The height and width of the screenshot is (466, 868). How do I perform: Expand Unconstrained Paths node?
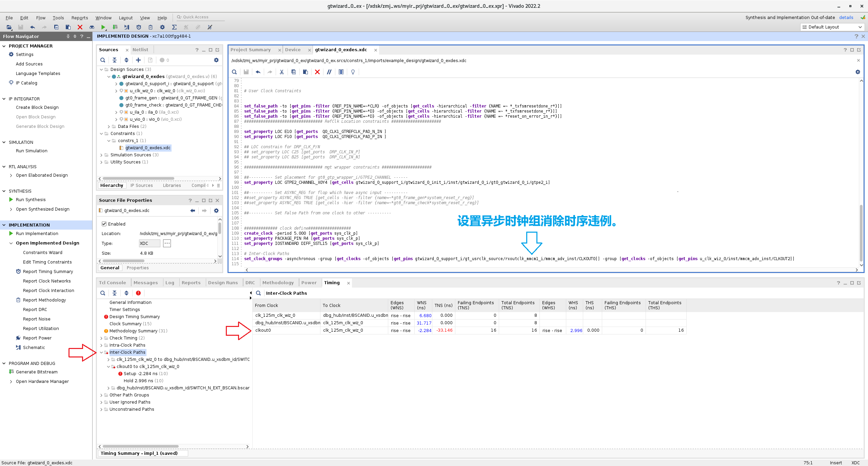click(x=101, y=409)
